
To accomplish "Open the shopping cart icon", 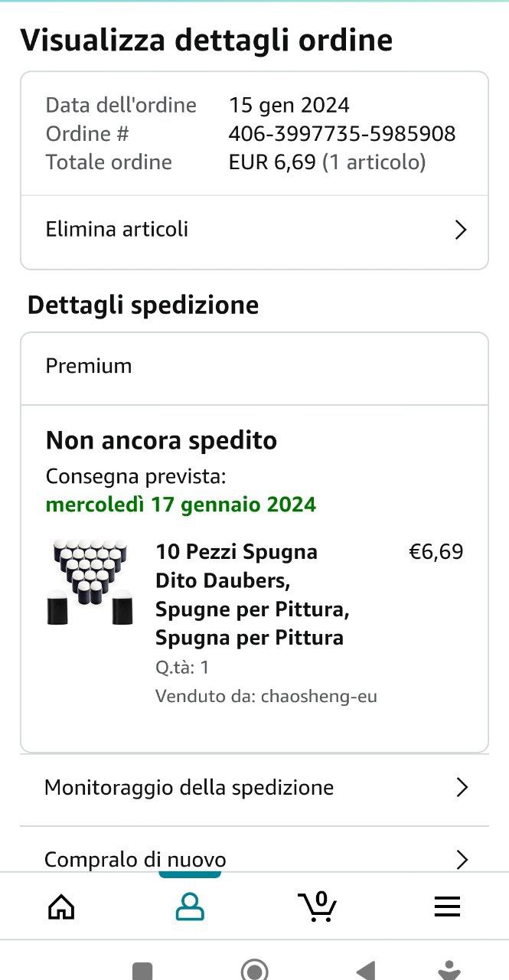I will pyautogui.click(x=317, y=906).
